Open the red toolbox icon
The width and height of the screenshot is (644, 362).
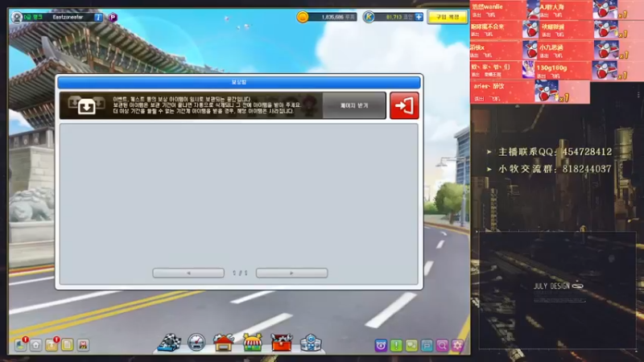click(281, 343)
